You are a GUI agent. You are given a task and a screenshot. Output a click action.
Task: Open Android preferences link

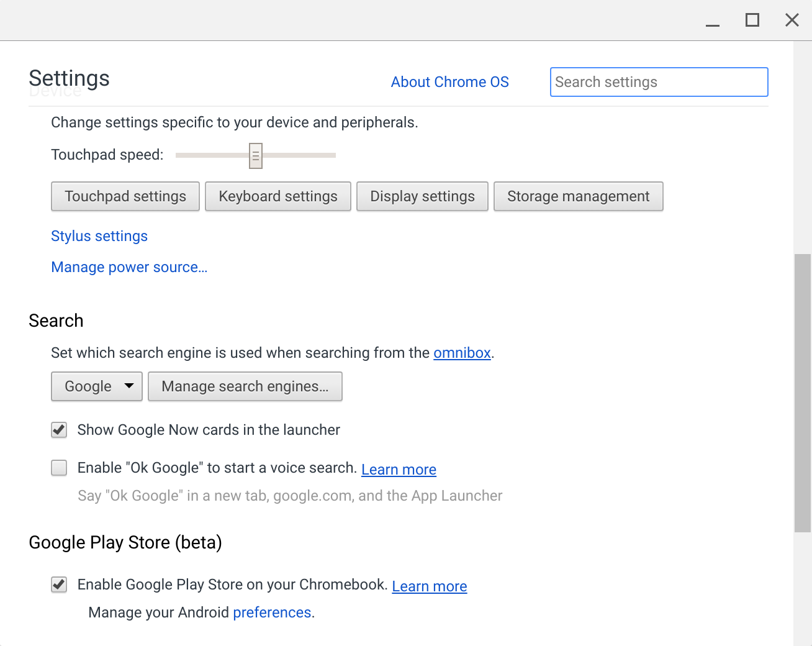[x=272, y=612]
